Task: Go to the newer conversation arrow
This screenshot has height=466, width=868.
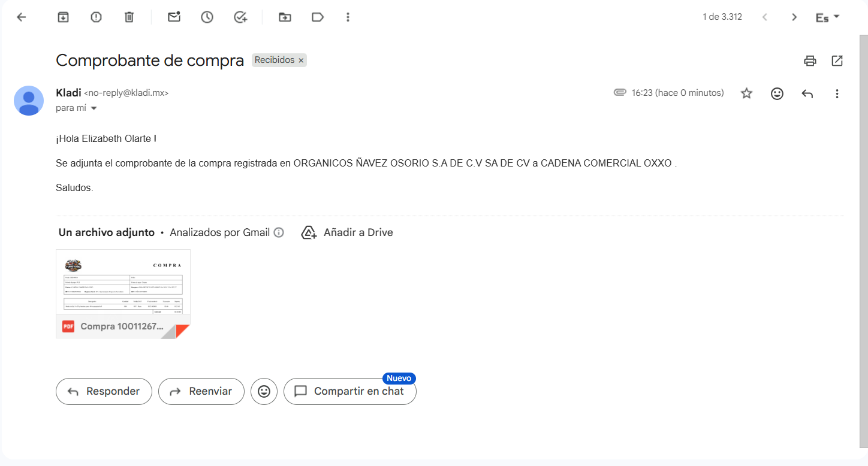Action: point(764,17)
